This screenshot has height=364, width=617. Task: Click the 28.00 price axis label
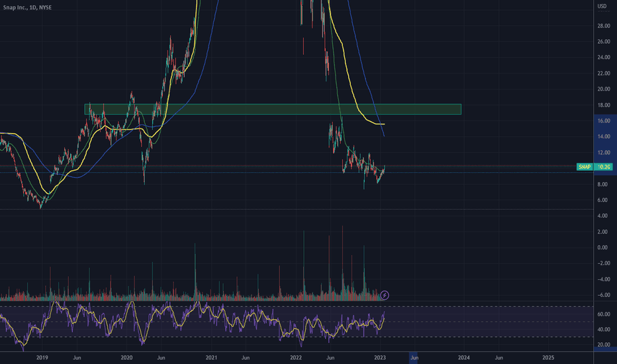pyautogui.click(x=604, y=26)
